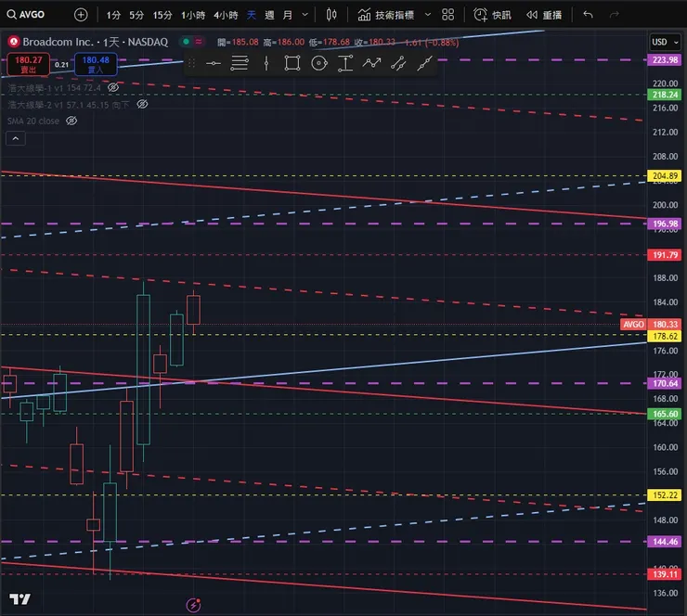Switch to the 1分 timeframe

(113, 16)
